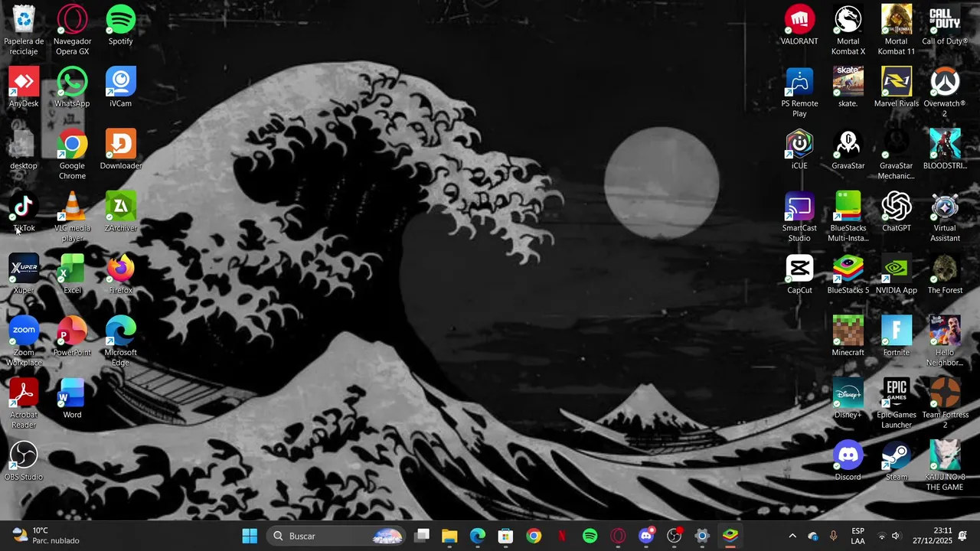Open The Forest desktop icon
This screenshot has width=980, height=551.
click(945, 274)
